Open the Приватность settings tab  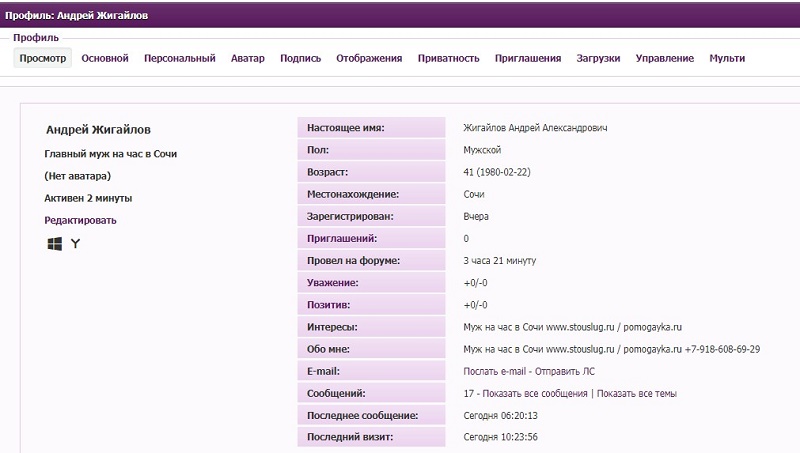tap(449, 58)
